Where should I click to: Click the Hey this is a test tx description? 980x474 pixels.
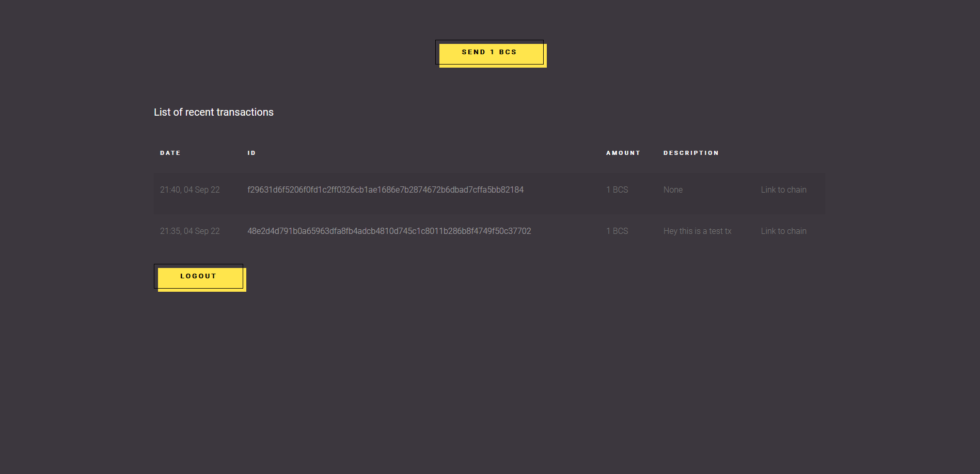point(697,231)
